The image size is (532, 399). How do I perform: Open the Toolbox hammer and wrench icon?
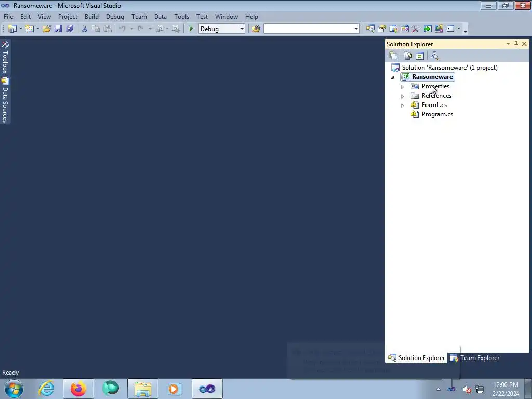(x=416, y=29)
